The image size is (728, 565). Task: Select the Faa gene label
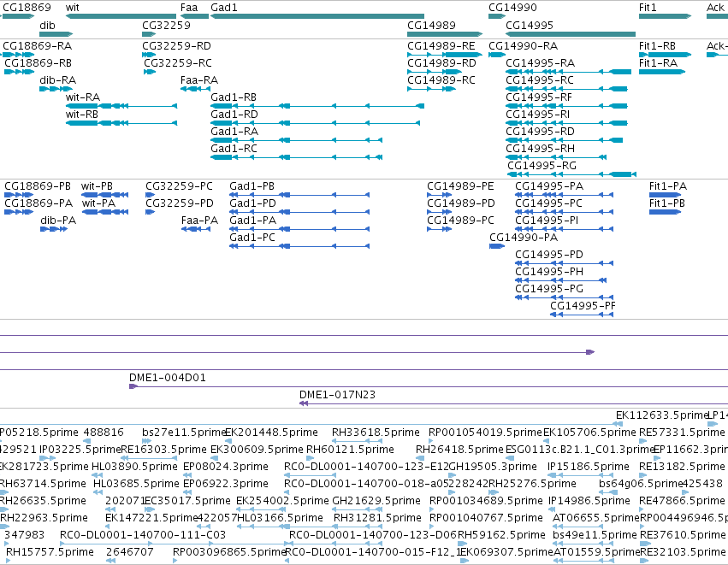tap(189, 8)
